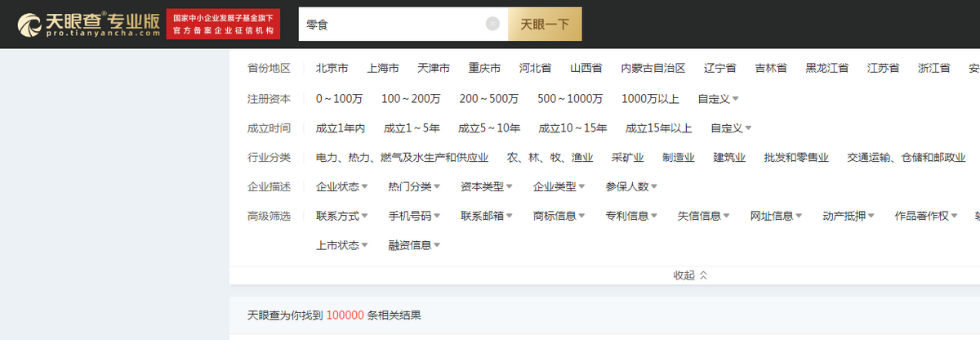Open the 联系邮箱 filter dropdown

pos(487,217)
